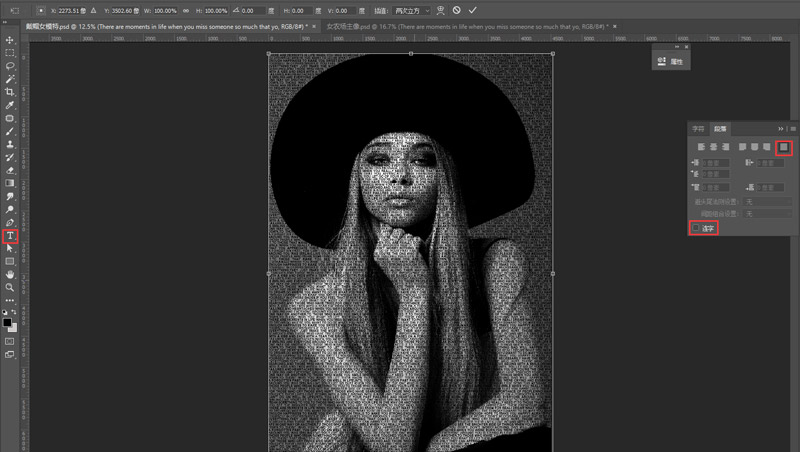This screenshot has width=800, height=452.
Task: Commit transform with the checkmark icon
Action: (x=473, y=10)
